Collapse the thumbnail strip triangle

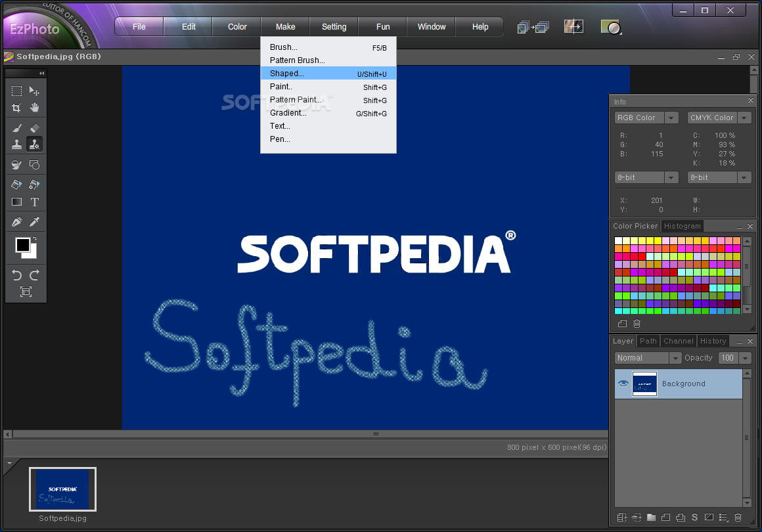pos(9,463)
